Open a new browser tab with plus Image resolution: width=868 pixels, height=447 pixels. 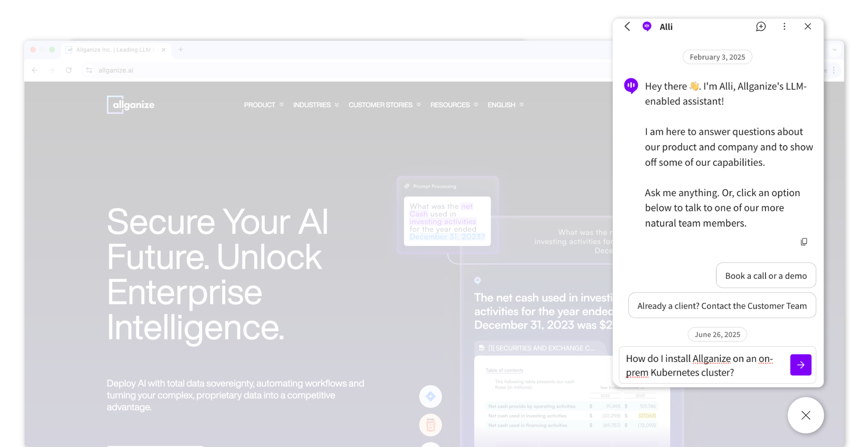click(x=181, y=49)
